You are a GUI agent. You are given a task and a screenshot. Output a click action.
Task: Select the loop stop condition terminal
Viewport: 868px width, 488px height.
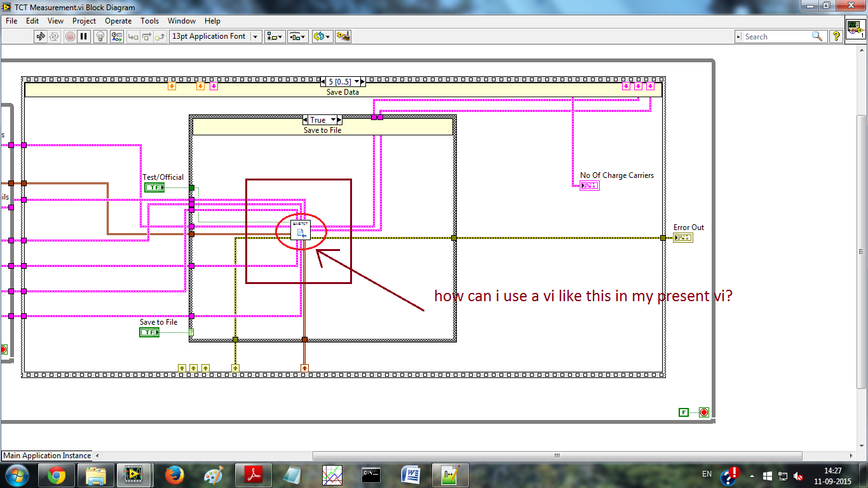[703, 412]
